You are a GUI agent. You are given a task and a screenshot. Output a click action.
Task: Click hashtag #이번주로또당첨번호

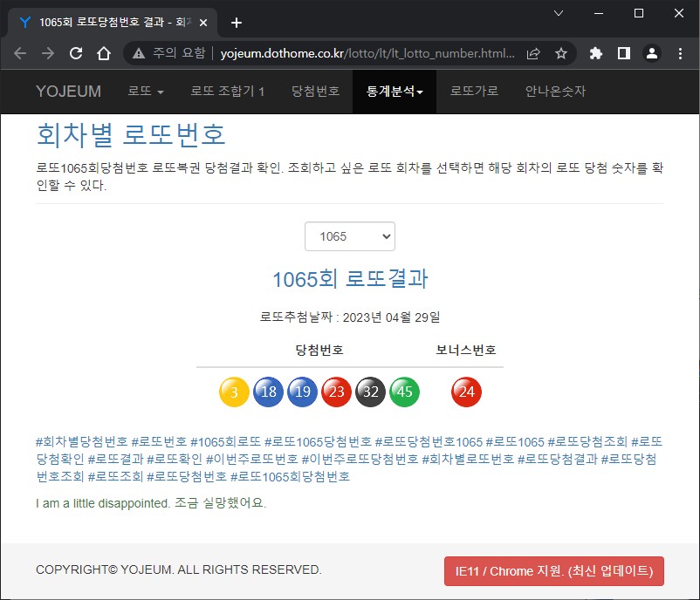coord(360,459)
